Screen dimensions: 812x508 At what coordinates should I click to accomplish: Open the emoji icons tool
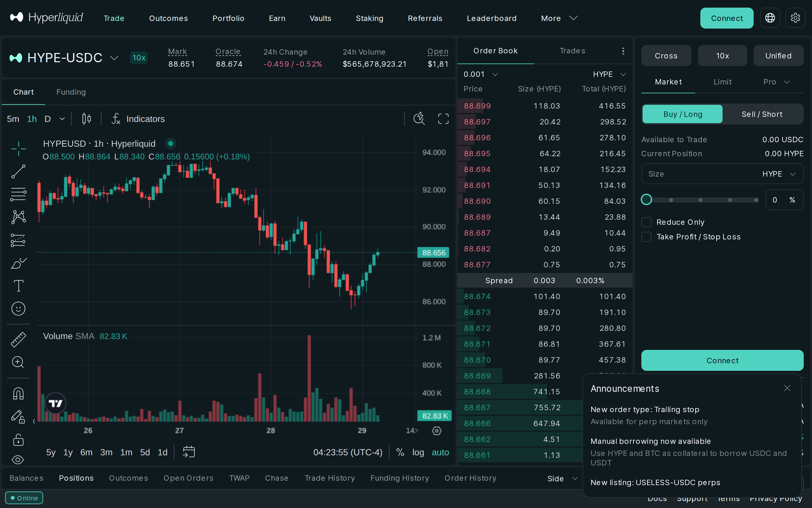pos(18,308)
